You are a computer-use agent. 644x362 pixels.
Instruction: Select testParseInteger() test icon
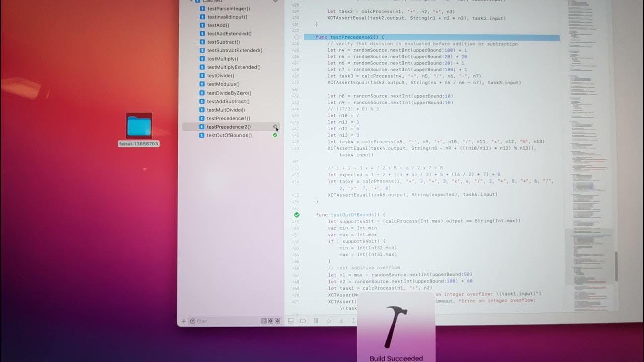(x=202, y=9)
